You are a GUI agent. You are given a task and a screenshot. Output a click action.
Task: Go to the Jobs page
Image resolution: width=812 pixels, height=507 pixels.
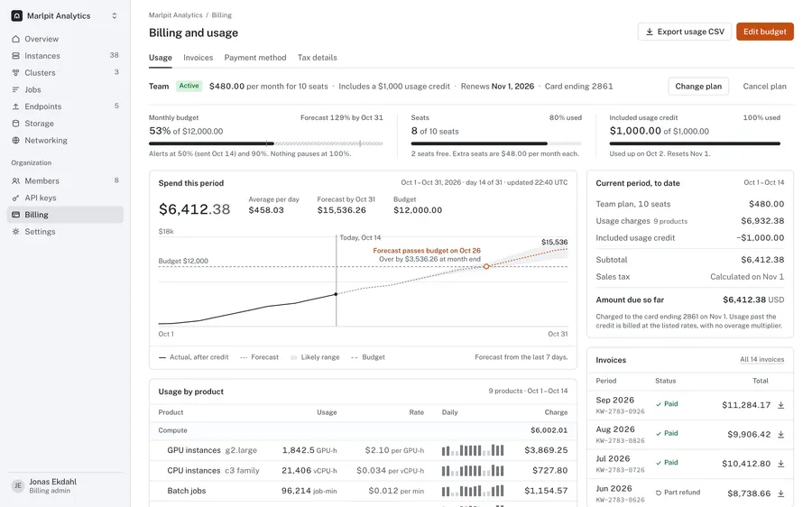point(65,89)
